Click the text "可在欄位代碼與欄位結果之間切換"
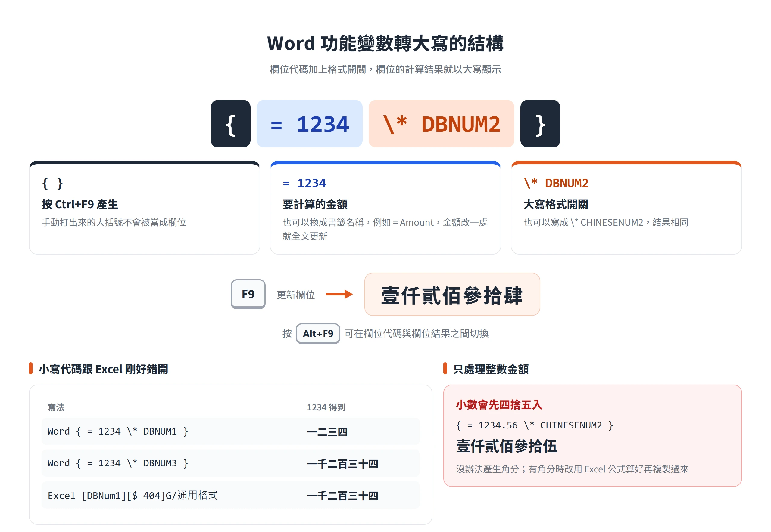The width and height of the screenshot is (771, 532). click(x=416, y=333)
